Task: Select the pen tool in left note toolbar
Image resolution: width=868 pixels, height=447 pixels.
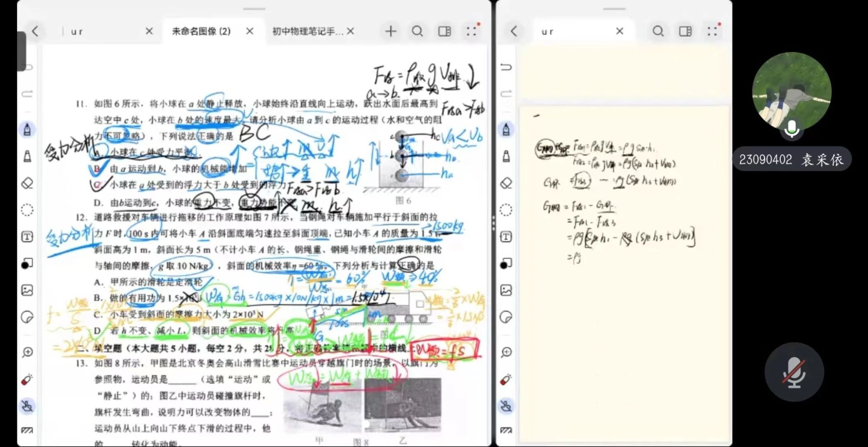Action: [x=27, y=129]
